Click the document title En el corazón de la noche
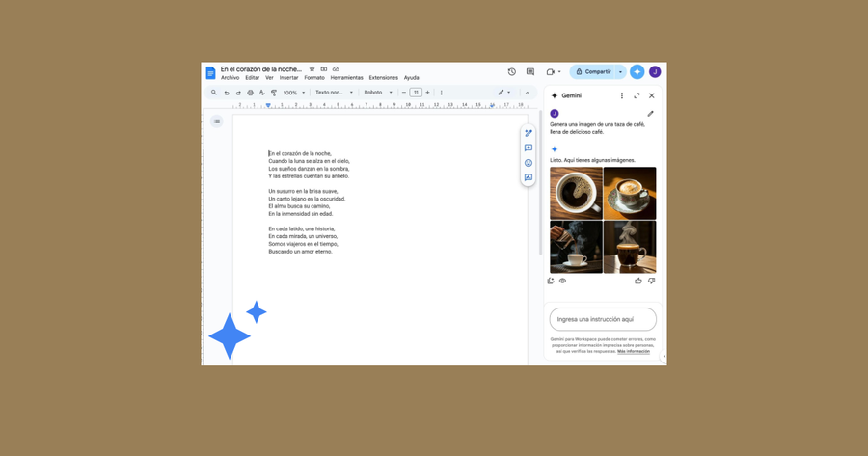 coord(261,69)
